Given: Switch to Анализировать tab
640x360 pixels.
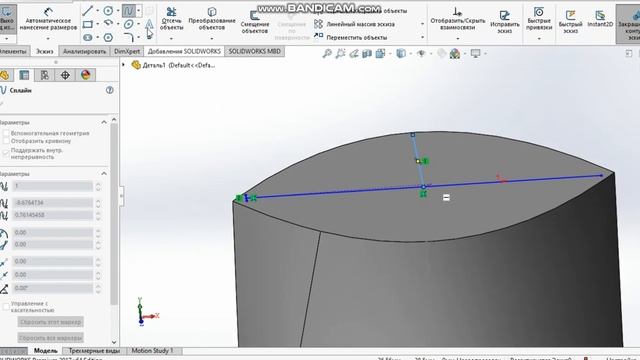Looking at the screenshot, I should point(84,51).
